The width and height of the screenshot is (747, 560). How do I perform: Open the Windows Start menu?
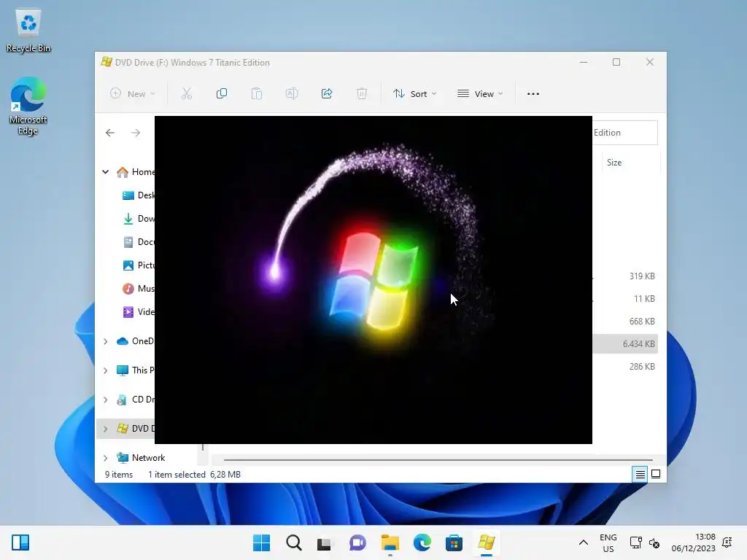[x=261, y=542]
